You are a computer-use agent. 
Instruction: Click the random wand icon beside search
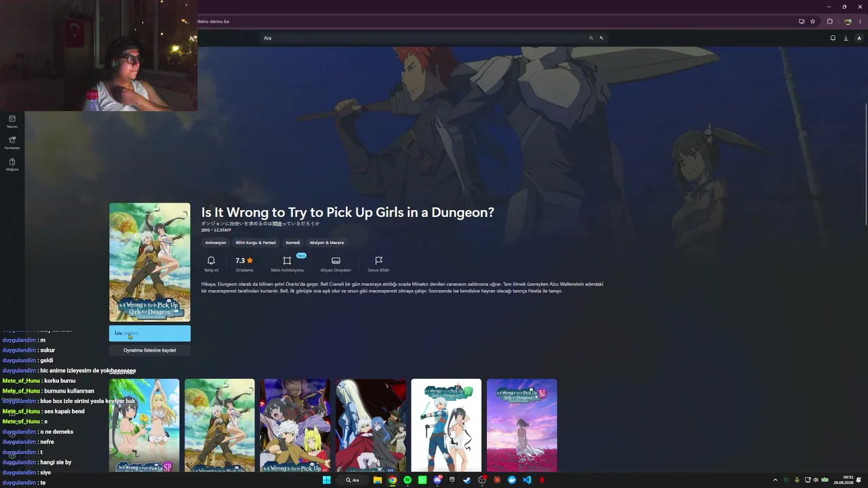(x=601, y=38)
